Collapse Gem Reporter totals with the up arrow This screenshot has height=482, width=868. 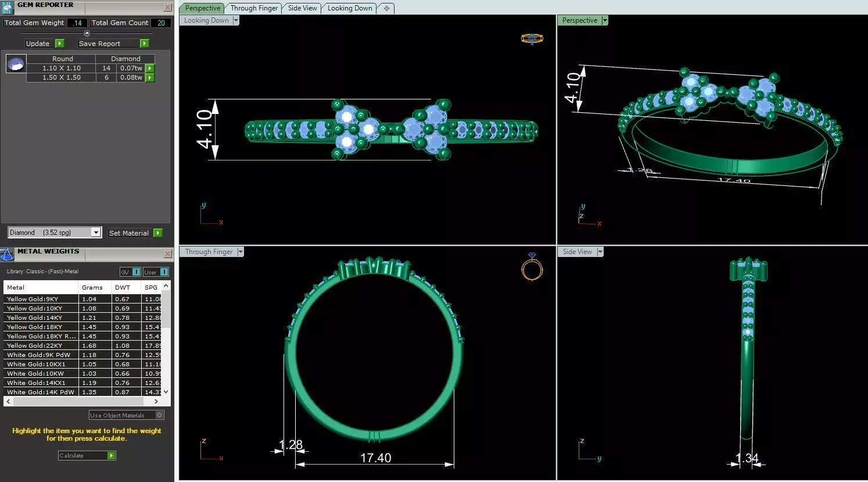coord(87,33)
